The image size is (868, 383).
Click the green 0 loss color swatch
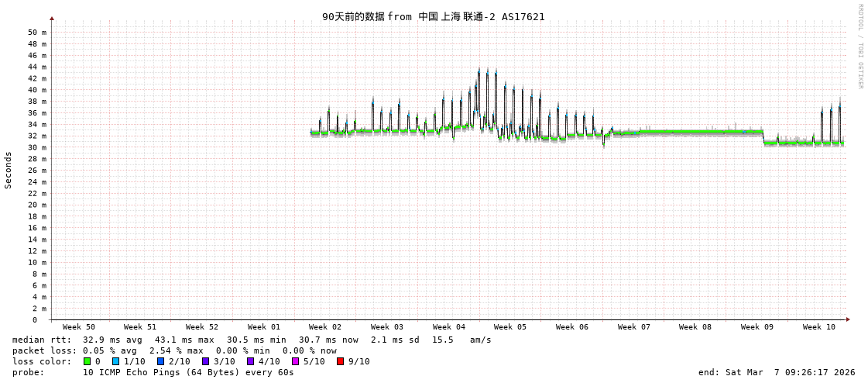click(87, 361)
